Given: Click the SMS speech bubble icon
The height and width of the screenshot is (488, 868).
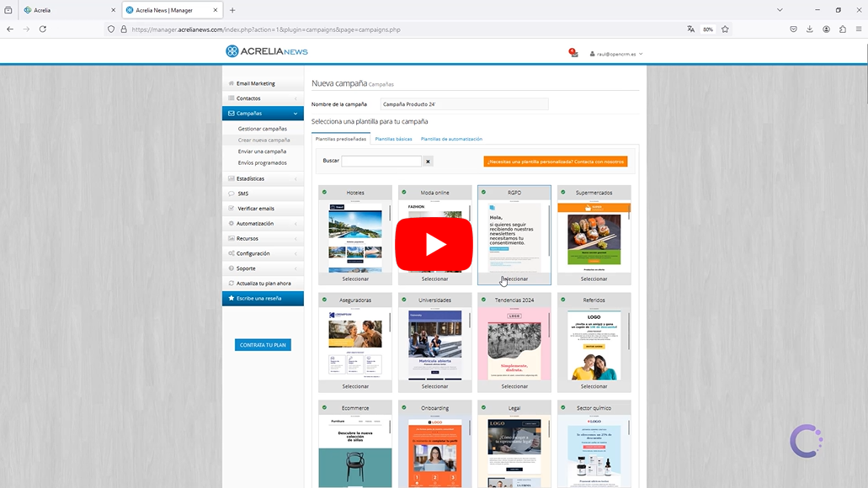Looking at the screenshot, I should pos(231,194).
